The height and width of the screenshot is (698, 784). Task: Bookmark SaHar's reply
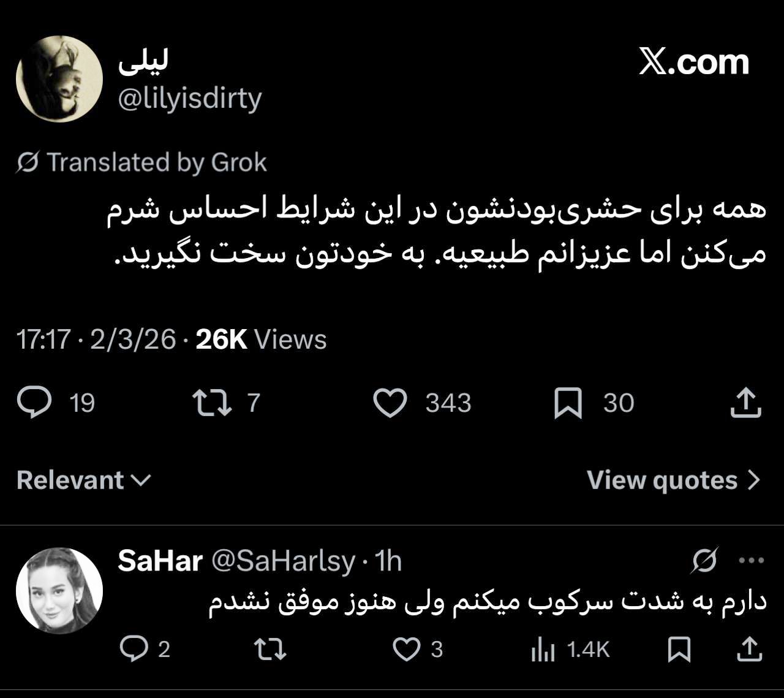(x=679, y=649)
